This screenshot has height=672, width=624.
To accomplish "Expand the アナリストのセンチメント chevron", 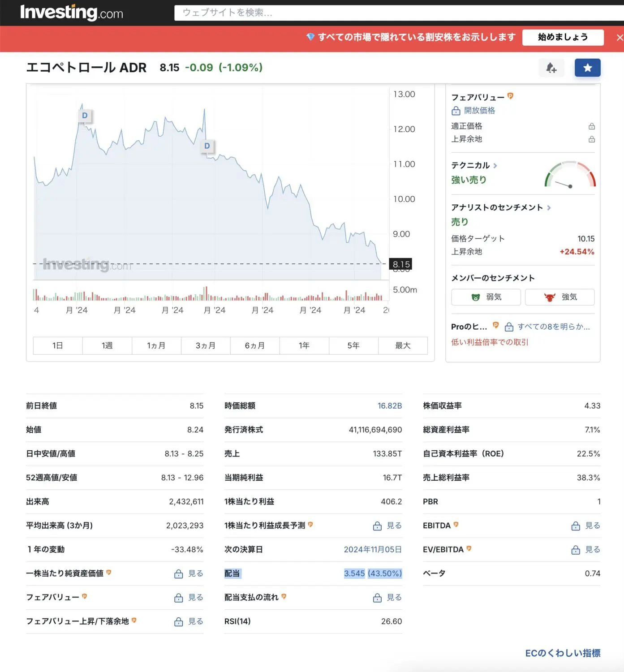I will pos(549,208).
